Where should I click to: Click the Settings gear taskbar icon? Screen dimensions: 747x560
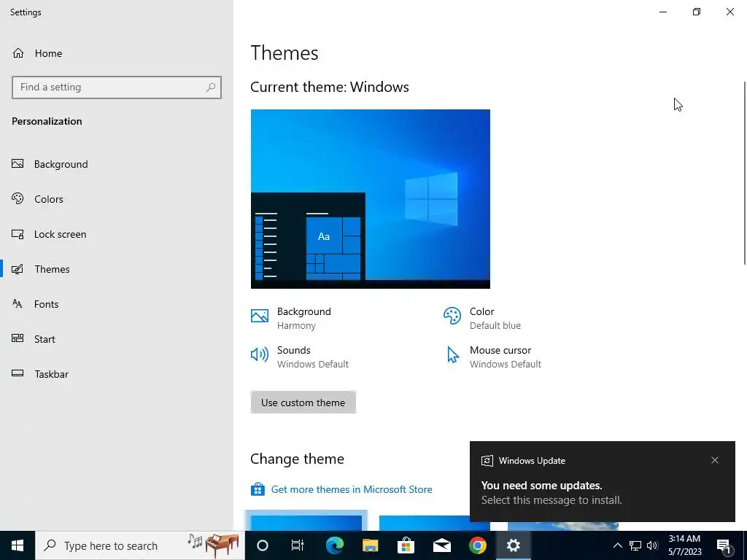tap(513, 545)
